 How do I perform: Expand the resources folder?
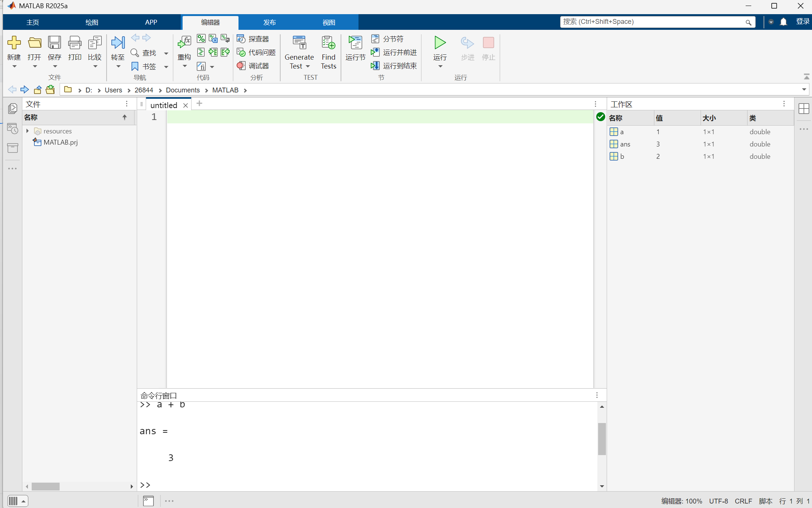[x=28, y=131]
